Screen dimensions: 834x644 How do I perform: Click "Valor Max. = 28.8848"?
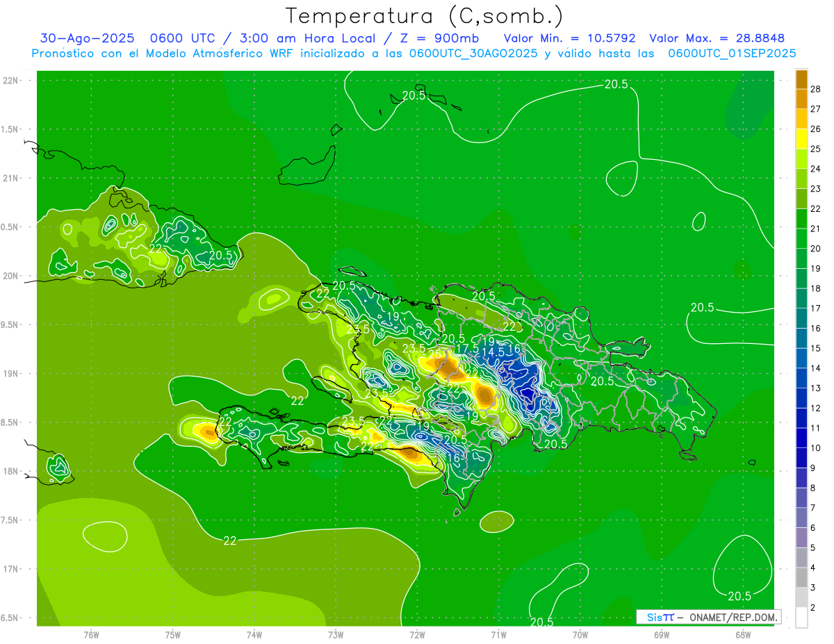pyautogui.click(x=717, y=38)
